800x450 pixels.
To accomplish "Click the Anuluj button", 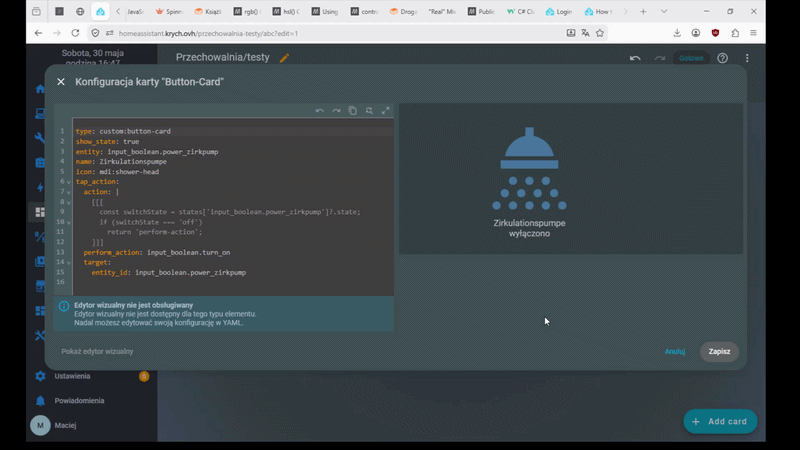I will [x=674, y=352].
